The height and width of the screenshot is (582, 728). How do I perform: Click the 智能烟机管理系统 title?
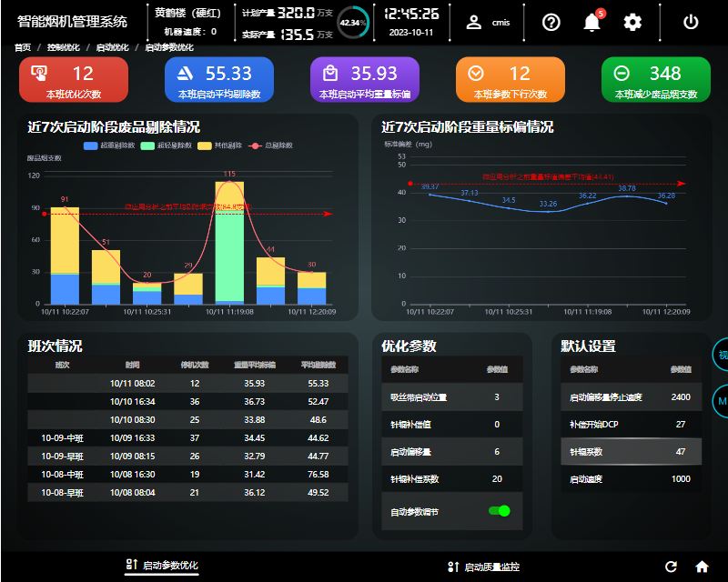pyautogui.click(x=72, y=21)
